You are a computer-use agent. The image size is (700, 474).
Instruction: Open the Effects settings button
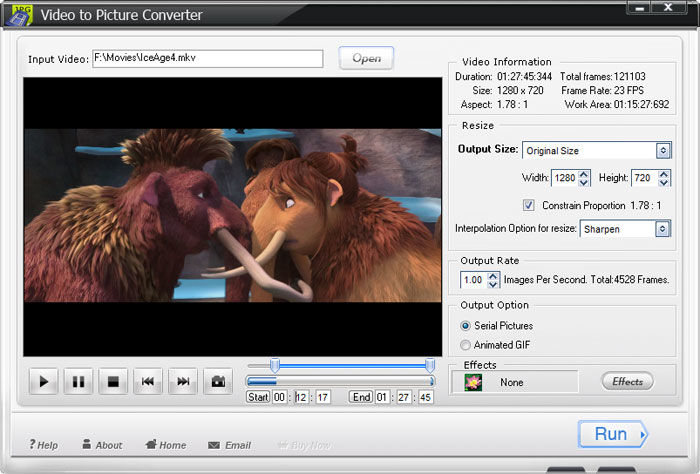(627, 381)
